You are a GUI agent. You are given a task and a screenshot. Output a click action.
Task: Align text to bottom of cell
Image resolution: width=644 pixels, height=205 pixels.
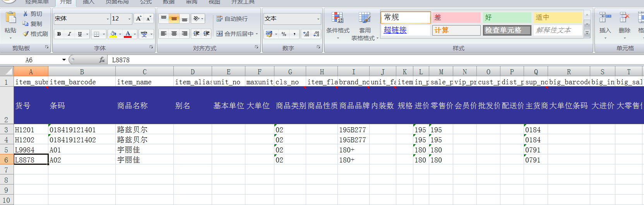[x=185, y=18]
